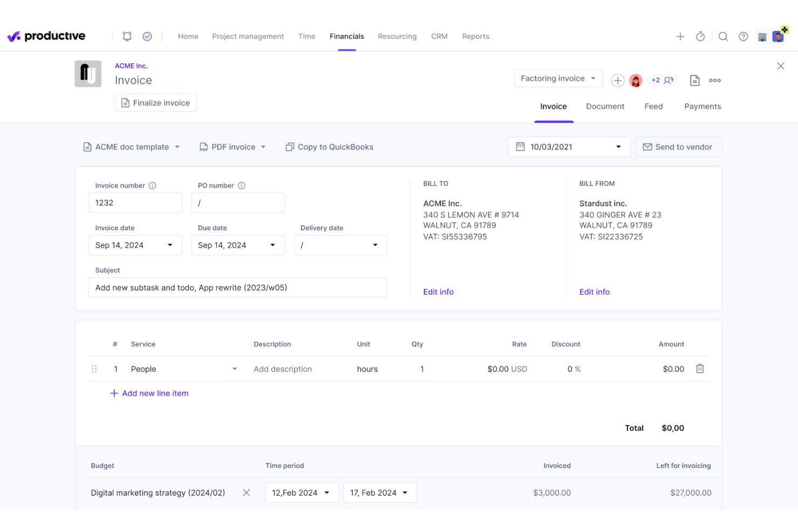
Task: Open the Invoice date picker
Action: coord(135,245)
